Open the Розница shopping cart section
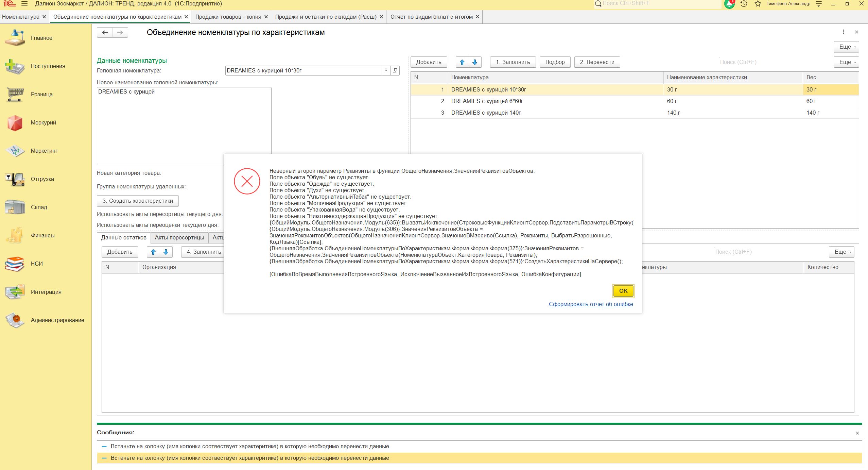868x470 pixels. [15, 95]
